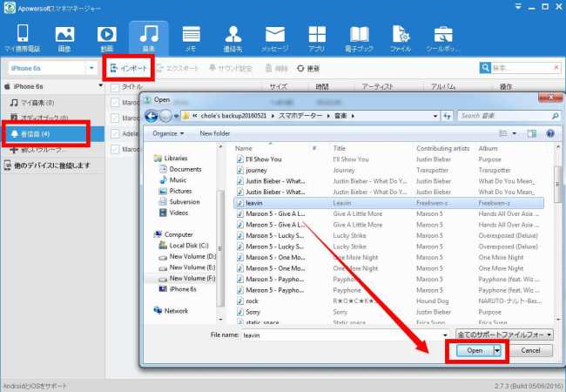The height and width of the screenshot is (392, 566).
Task: Open the Messages envelope tab icon
Action: point(275,35)
